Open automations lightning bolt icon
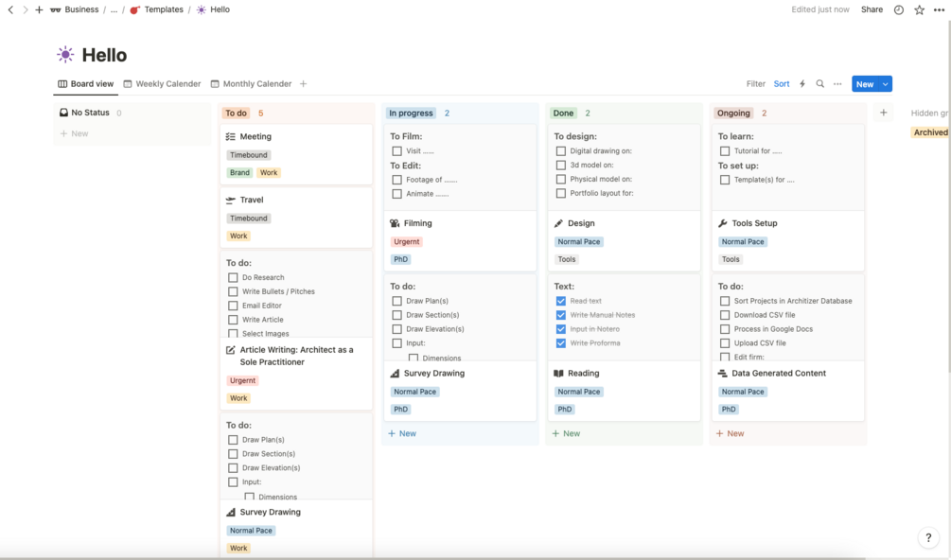 [802, 83]
